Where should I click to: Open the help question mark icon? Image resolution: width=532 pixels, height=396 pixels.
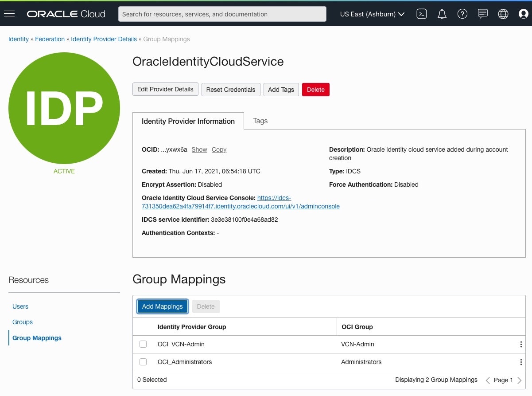point(462,14)
